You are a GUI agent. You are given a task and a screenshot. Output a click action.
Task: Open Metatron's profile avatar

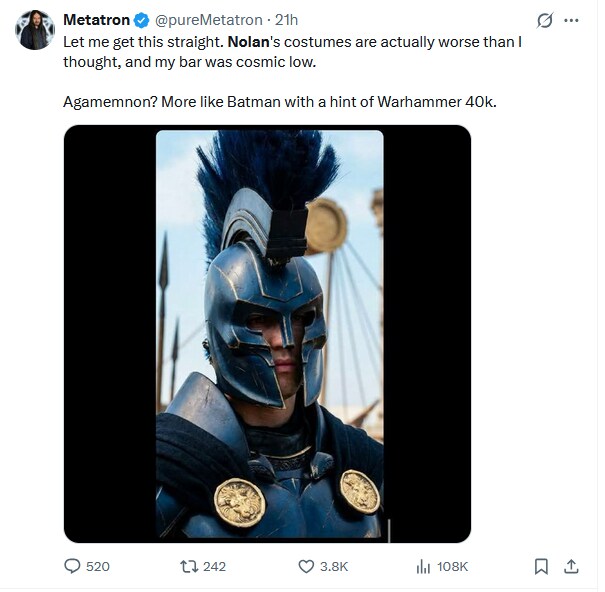tap(34, 30)
